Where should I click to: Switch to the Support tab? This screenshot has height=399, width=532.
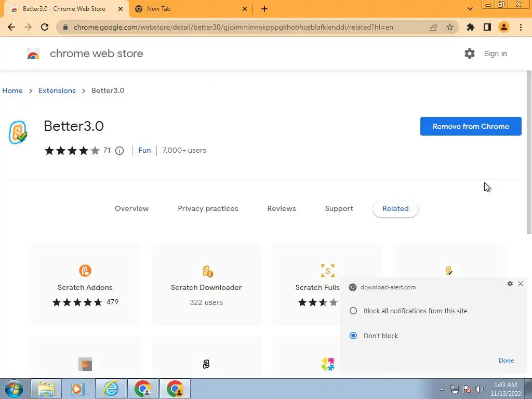pos(339,209)
